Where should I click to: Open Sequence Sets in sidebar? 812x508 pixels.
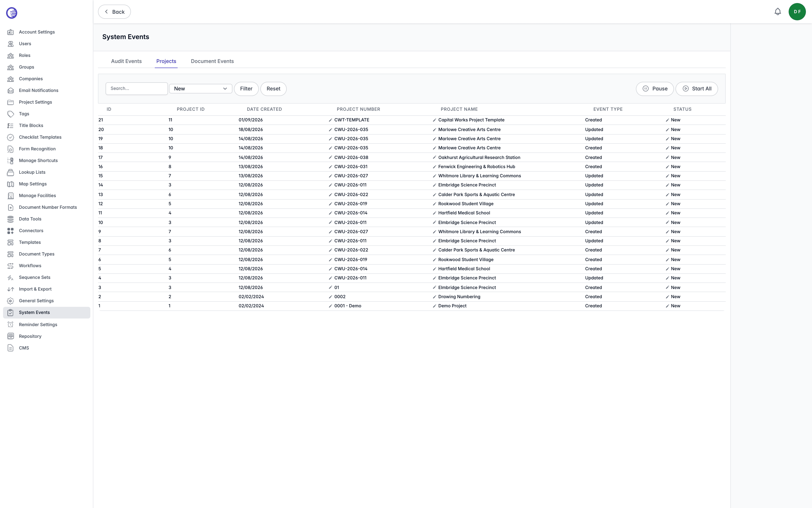click(x=47, y=278)
